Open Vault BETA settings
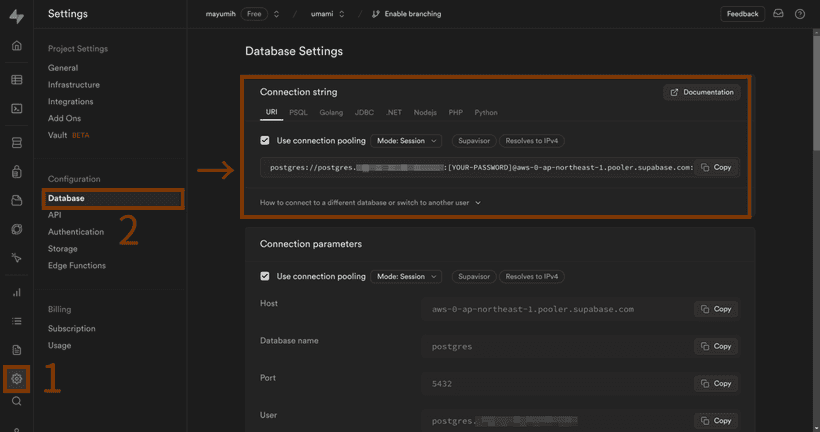The height and width of the screenshot is (432, 820). (x=69, y=135)
